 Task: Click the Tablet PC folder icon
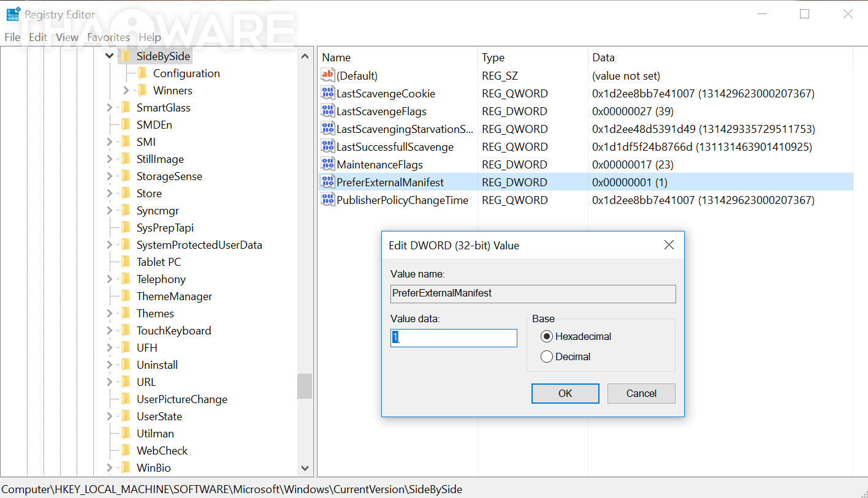point(126,262)
